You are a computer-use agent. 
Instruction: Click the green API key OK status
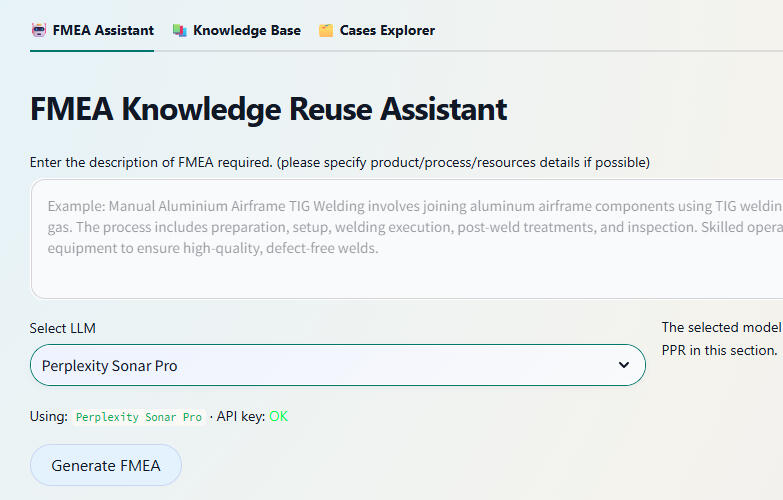(278, 416)
